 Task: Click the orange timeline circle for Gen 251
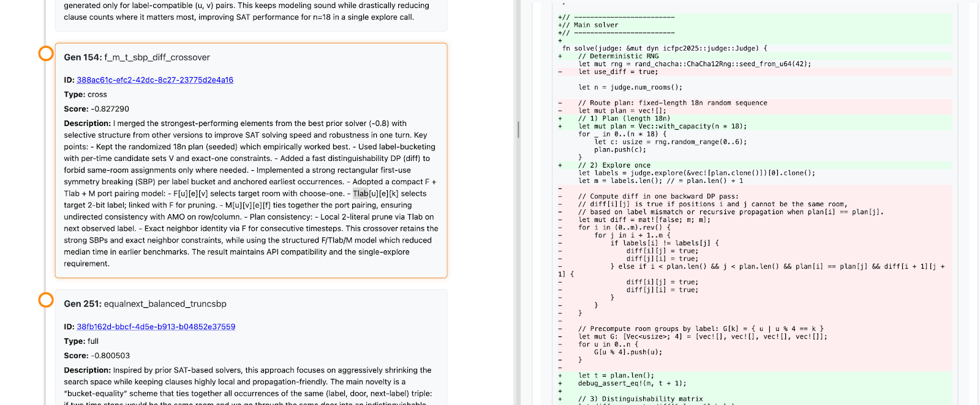coord(46,300)
